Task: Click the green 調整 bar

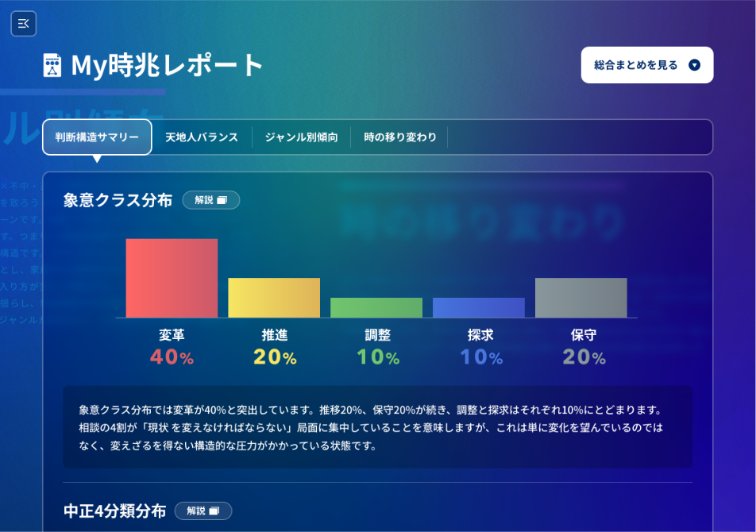Action: pos(376,307)
